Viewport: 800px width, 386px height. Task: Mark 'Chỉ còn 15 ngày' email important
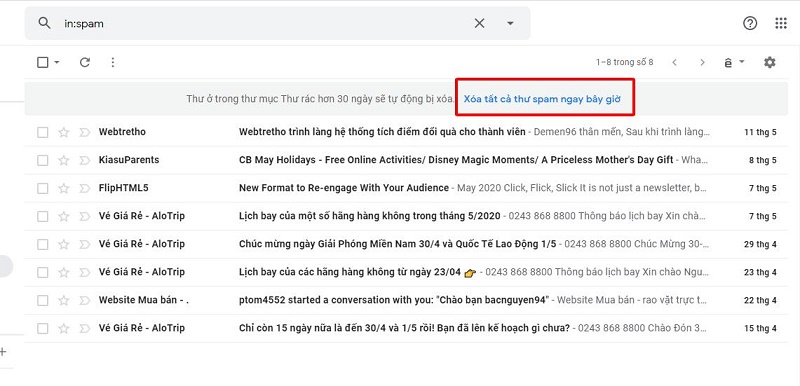[84, 329]
